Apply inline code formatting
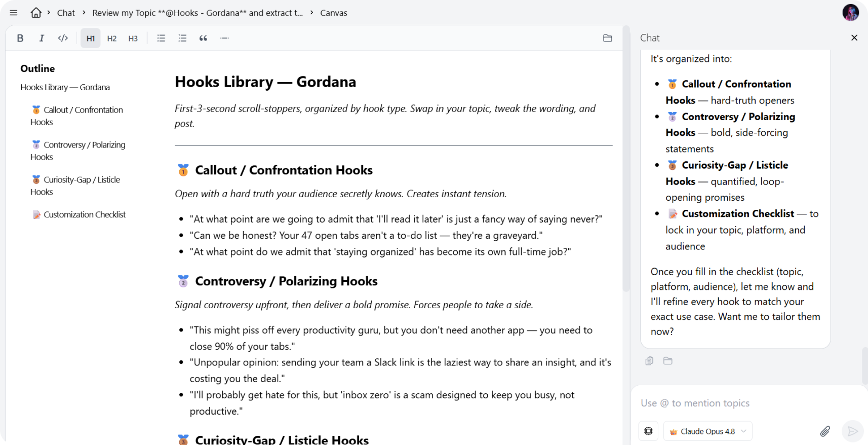This screenshot has width=868, height=445. pyautogui.click(x=63, y=38)
